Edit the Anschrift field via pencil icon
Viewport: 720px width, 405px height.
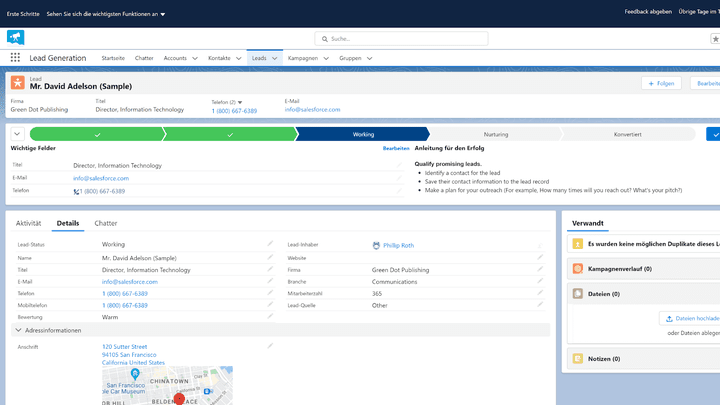point(269,346)
